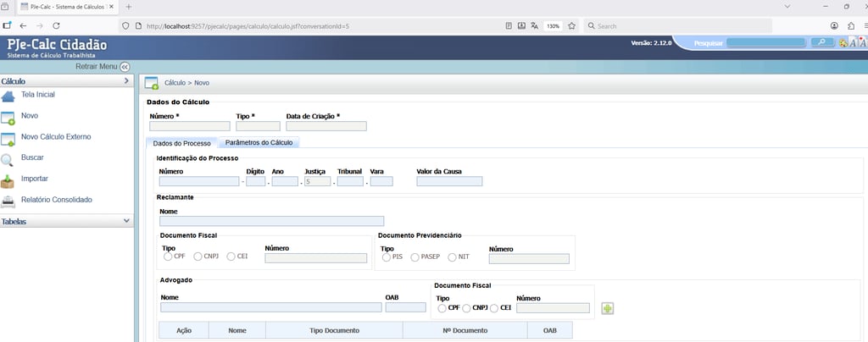Expand the Tabelas menu section
Screen dimensions: 868x342
point(66,221)
